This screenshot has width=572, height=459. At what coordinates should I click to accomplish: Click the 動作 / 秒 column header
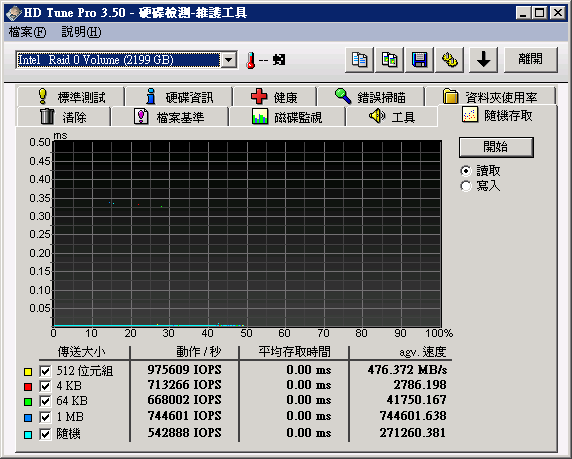[199, 352]
